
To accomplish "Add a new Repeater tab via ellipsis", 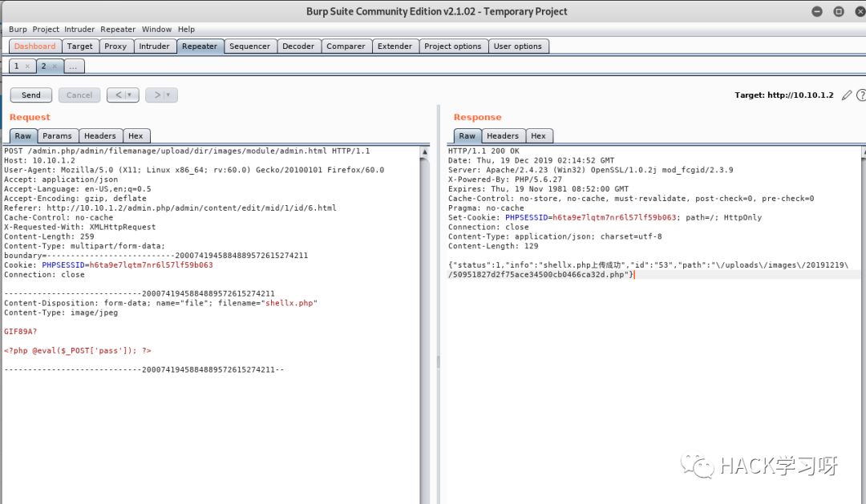I will 73,67.
